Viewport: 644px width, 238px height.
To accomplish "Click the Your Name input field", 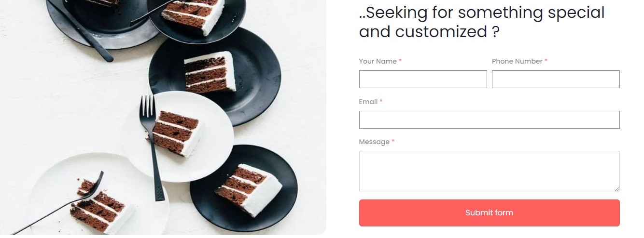I will coord(422,79).
